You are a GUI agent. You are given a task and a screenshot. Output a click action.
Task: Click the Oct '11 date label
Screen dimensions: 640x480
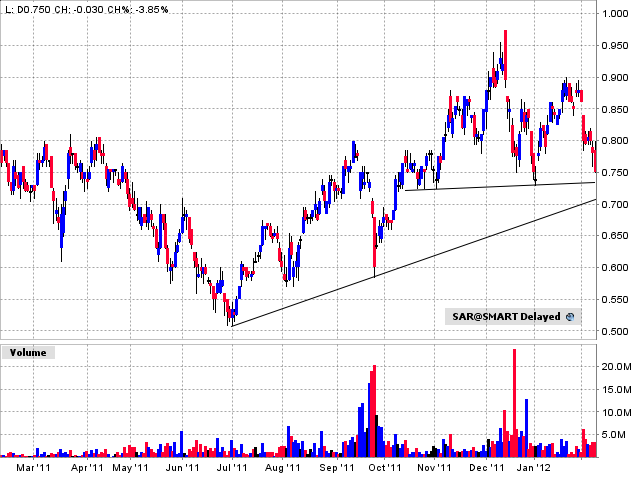click(x=384, y=468)
